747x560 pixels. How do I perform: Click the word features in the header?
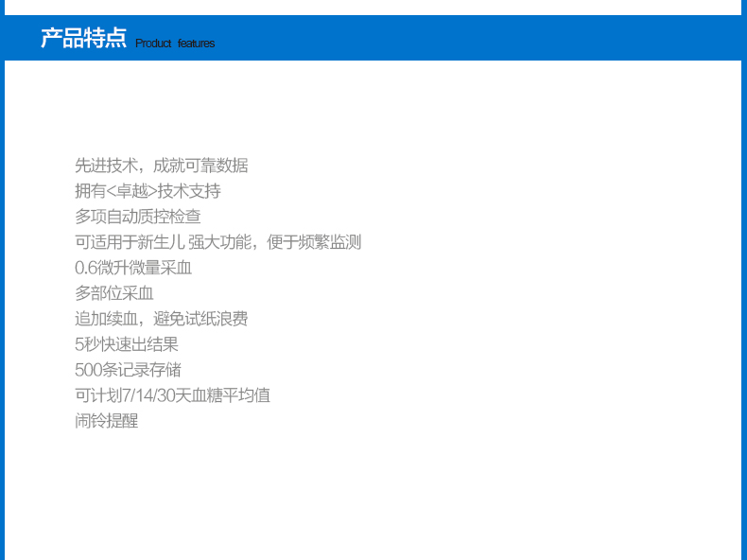tap(196, 44)
